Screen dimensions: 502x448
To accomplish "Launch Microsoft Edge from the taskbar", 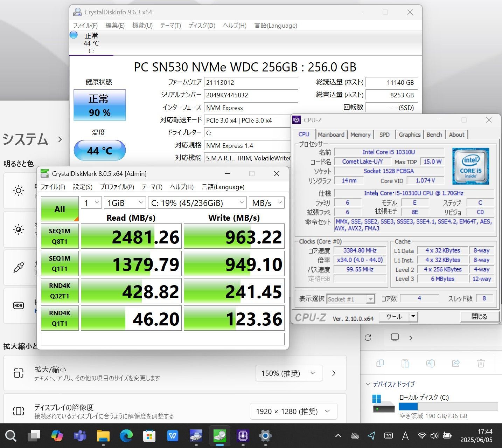I will click(x=126, y=436).
